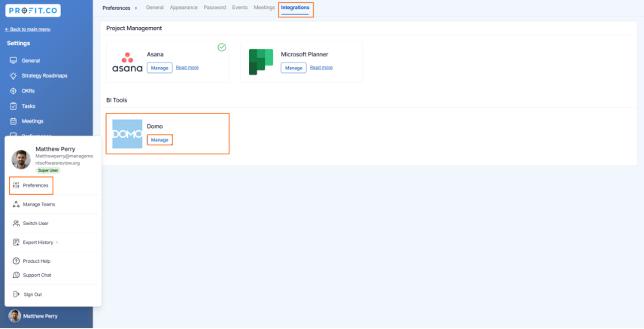Image resolution: width=644 pixels, height=329 pixels.
Task: Click the Microsoft Planner logo
Action: click(x=261, y=62)
